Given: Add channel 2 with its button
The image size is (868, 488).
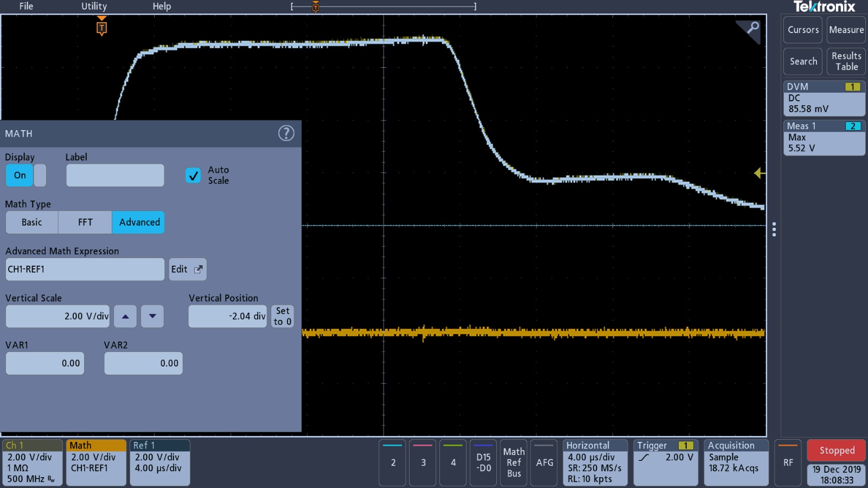Looking at the screenshot, I should (393, 462).
